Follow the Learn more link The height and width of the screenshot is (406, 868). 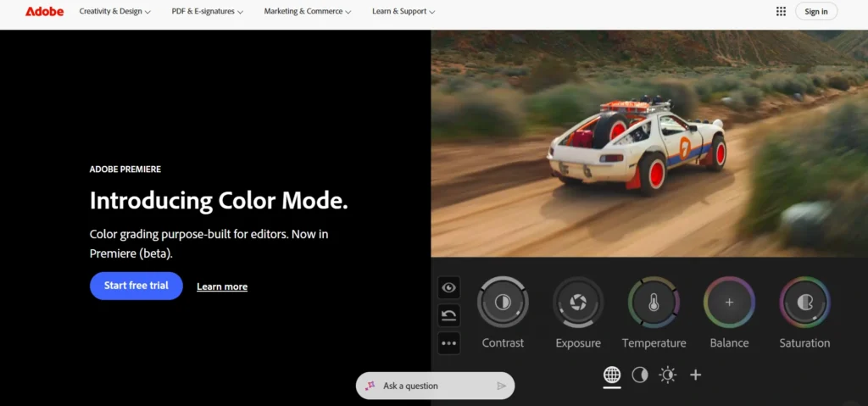[x=222, y=286]
